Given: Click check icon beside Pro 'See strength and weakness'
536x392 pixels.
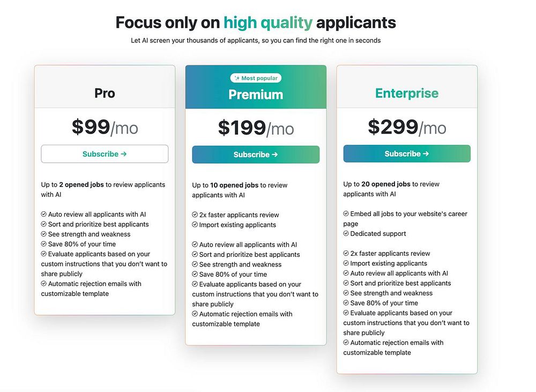Looking at the screenshot, I should 44,234.
